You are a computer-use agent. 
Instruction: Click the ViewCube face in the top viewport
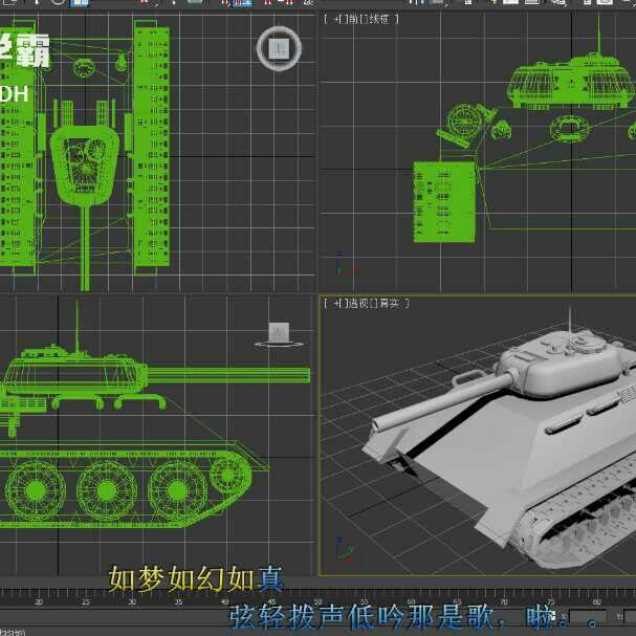279,48
